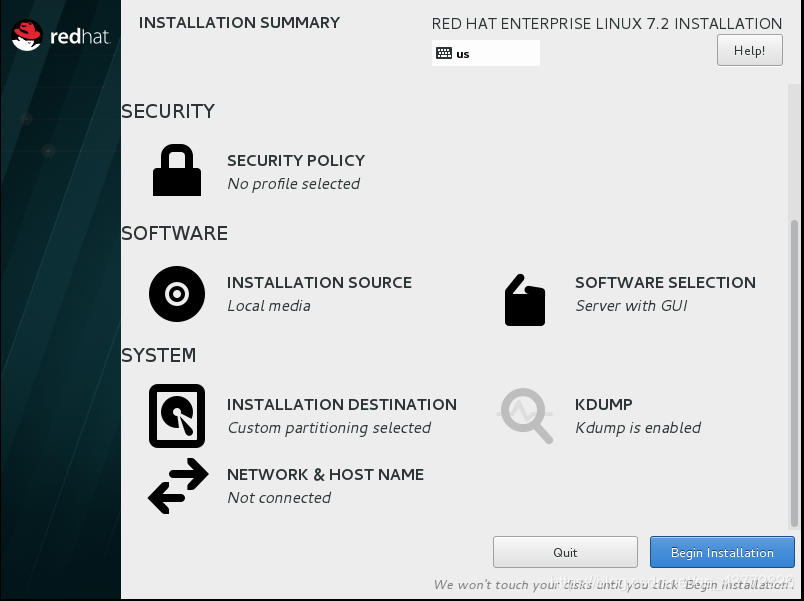Click the 'us' keyboard layout field

tap(486, 53)
